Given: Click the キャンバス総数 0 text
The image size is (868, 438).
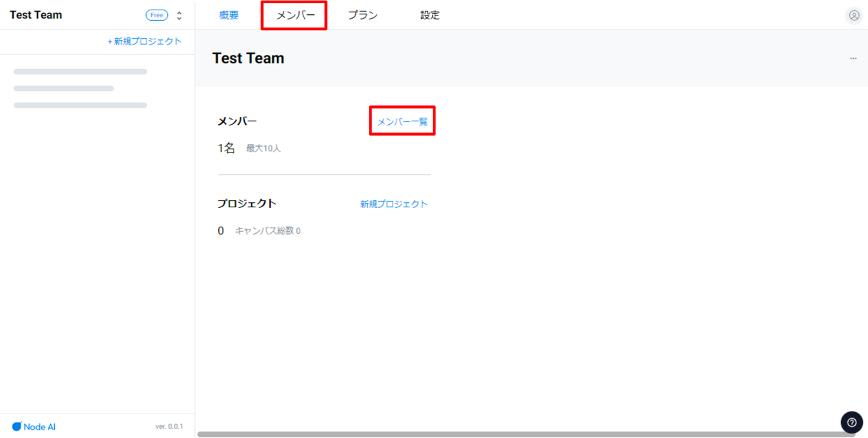Looking at the screenshot, I should [267, 231].
